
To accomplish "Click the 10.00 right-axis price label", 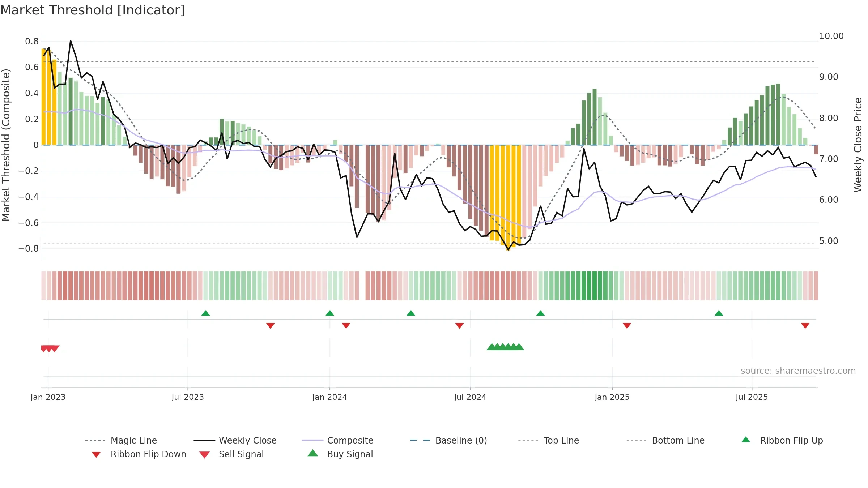I will (x=831, y=36).
